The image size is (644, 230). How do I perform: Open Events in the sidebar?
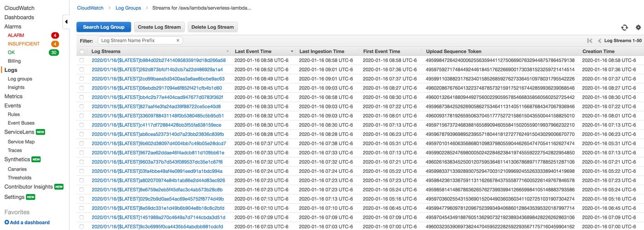pyautogui.click(x=12, y=106)
